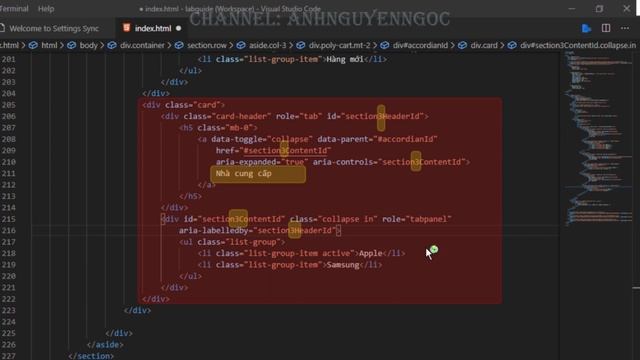Minimize the VS Code window
The width and height of the screenshot is (640, 360).
571,9
